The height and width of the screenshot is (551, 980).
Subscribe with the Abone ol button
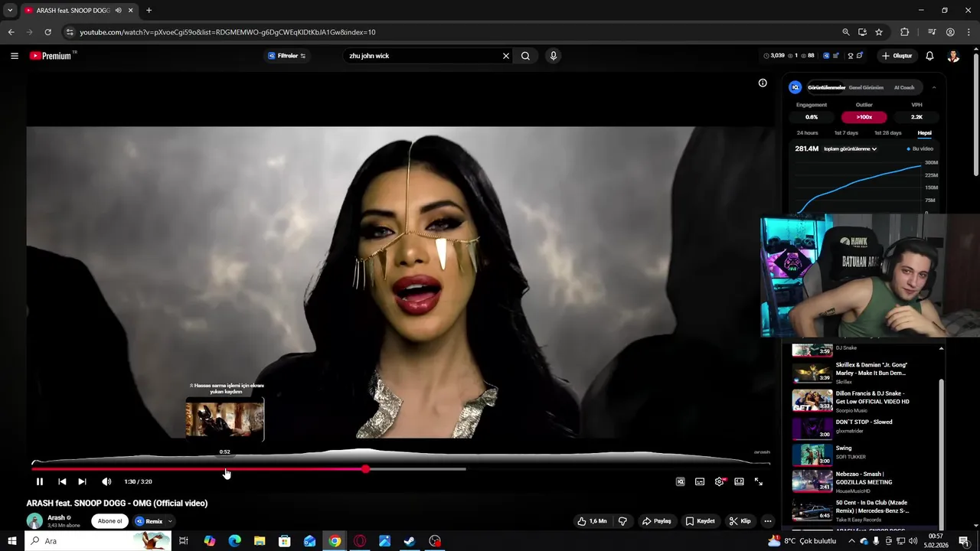(x=109, y=521)
